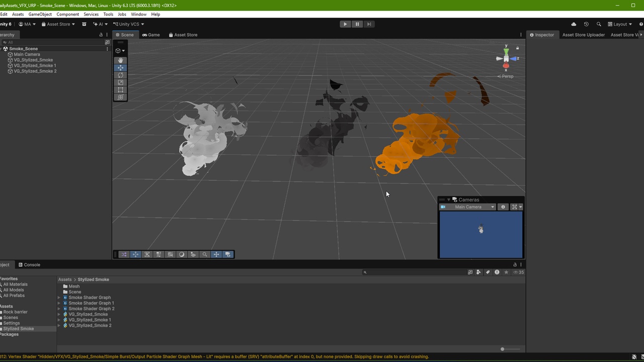Switch to the Game tab

click(151, 35)
